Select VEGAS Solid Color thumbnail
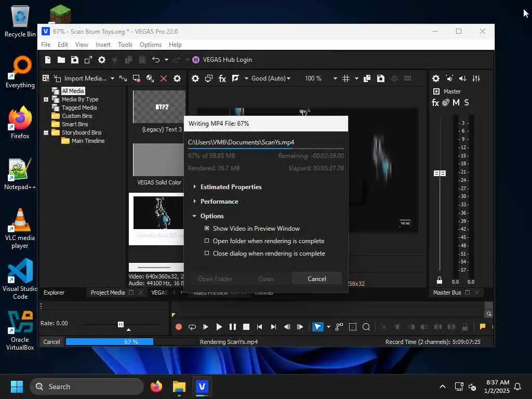This screenshot has height=399, width=532. coord(159,159)
